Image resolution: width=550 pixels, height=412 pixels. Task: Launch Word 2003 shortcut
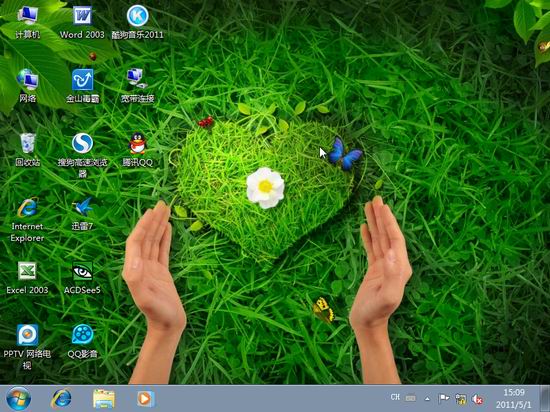82,23
